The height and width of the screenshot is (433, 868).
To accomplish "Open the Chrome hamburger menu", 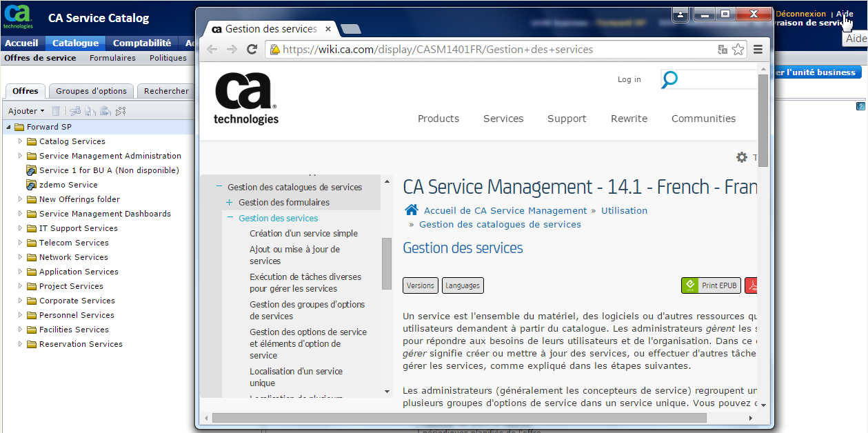I will (x=758, y=50).
